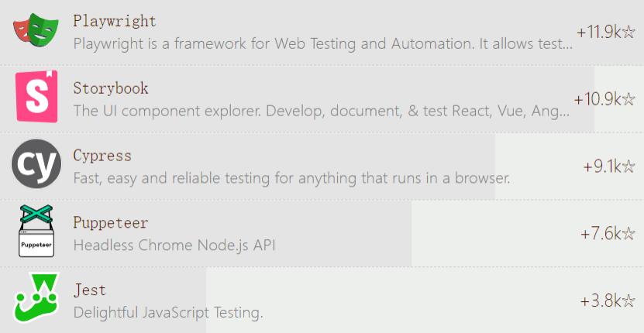The width and height of the screenshot is (644, 333).
Task: Click the star next to Playwright's +11.9k
Action: 629,33
